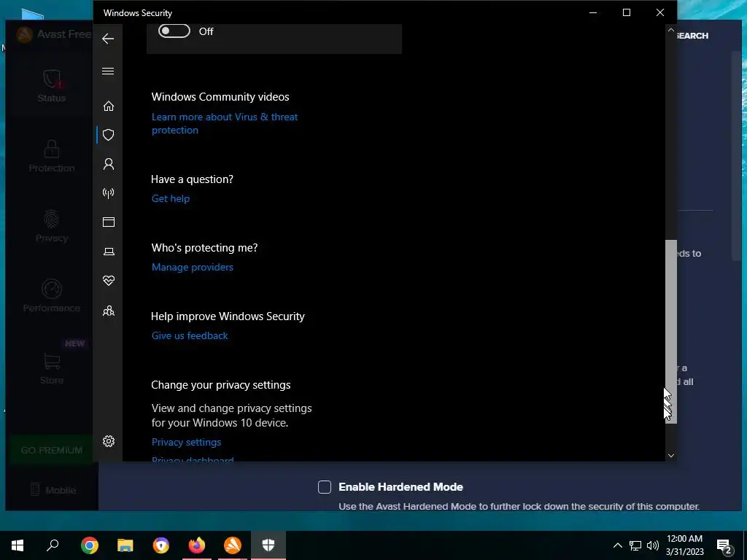747x560 pixels.
Task: Open Avast Protection tab
Action: coord(52,157)
